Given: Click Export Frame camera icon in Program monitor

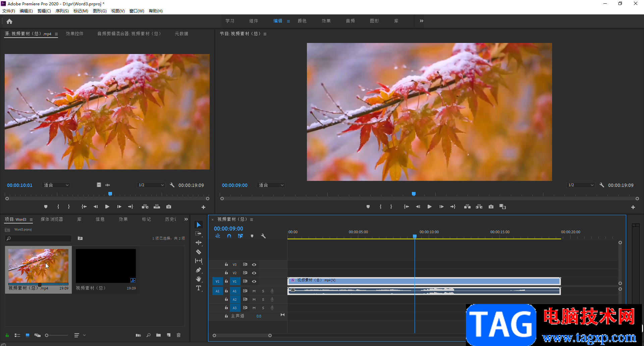Looking at the screenshot, I should [491, 207].
